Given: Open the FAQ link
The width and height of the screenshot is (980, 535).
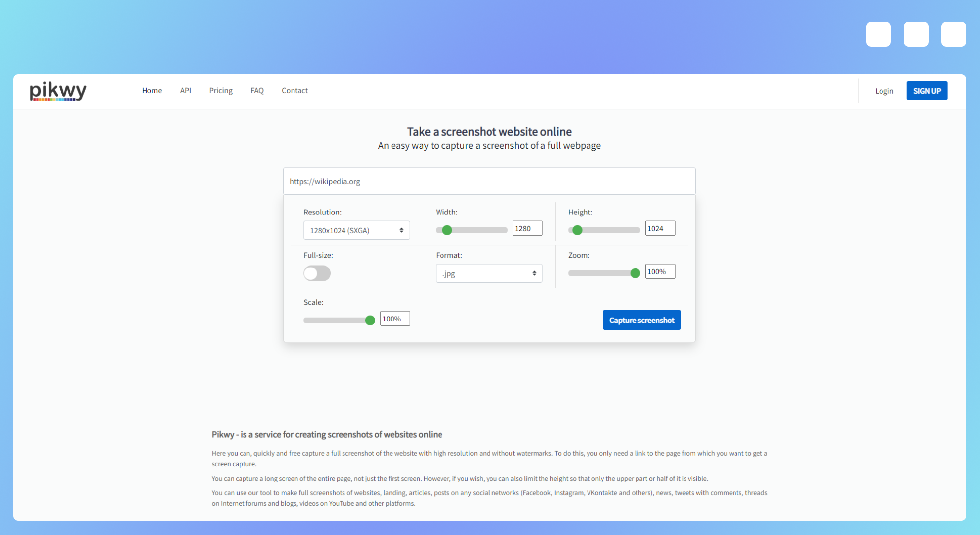Looking at the screenshot, I should (257, 90).
